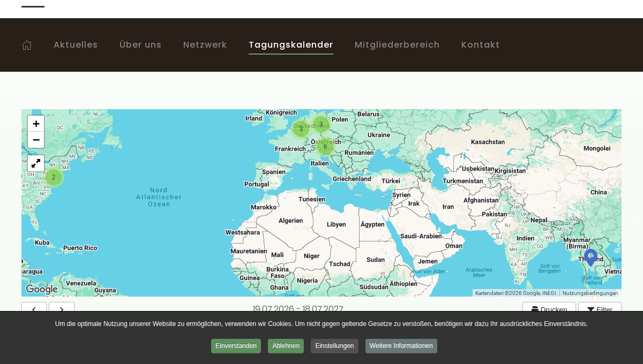Image resolution: width=643 pixels, height=364 pixels.
Task: Open cookie Einstellungen
Action: 334,346
